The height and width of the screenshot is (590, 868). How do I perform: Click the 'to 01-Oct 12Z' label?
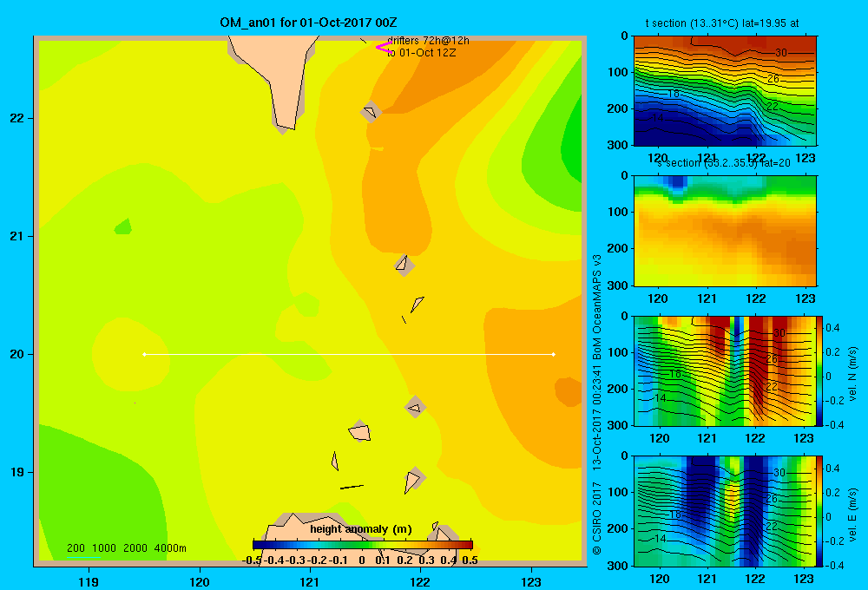[x=421, y=53]
